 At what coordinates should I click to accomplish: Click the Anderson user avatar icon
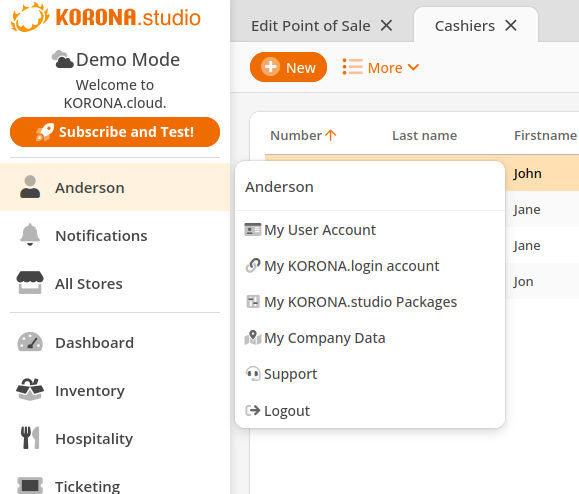(30, 187)
